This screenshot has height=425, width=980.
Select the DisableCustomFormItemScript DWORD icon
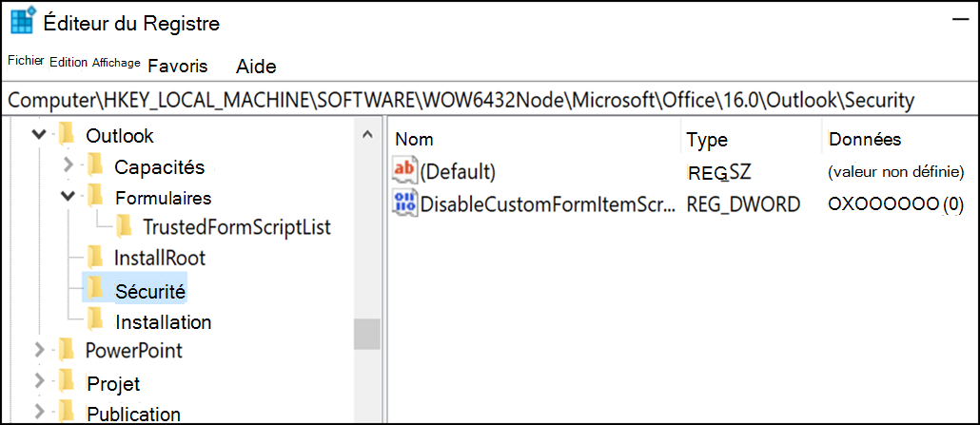(x=403, y=203)
